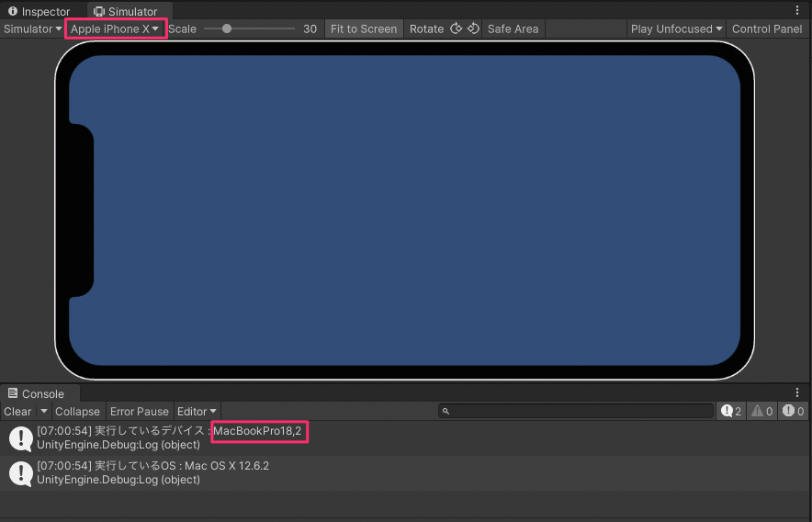Clear the console log
This screenshot has height=522, width=812.
click(x=18, y=412)
